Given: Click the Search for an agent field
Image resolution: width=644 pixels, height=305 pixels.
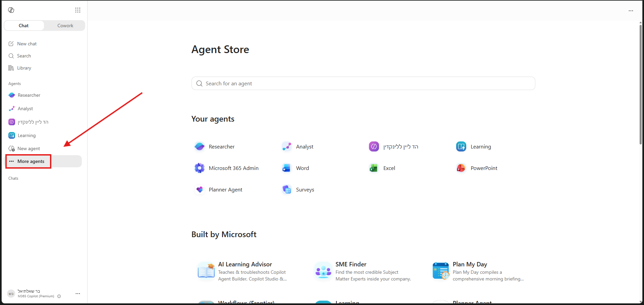Looking at the screenshot, I should [363, 83].
